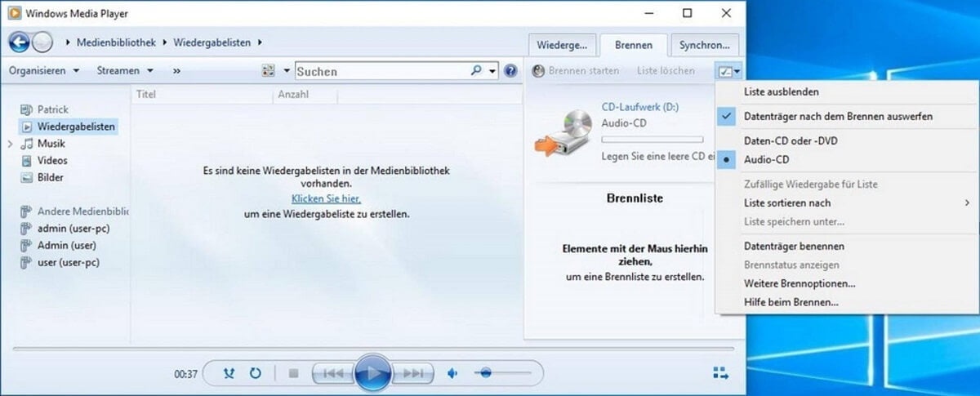This screenshot has width=980, height=396.
Task: Click the volume slider
Action: click(502, 373)
